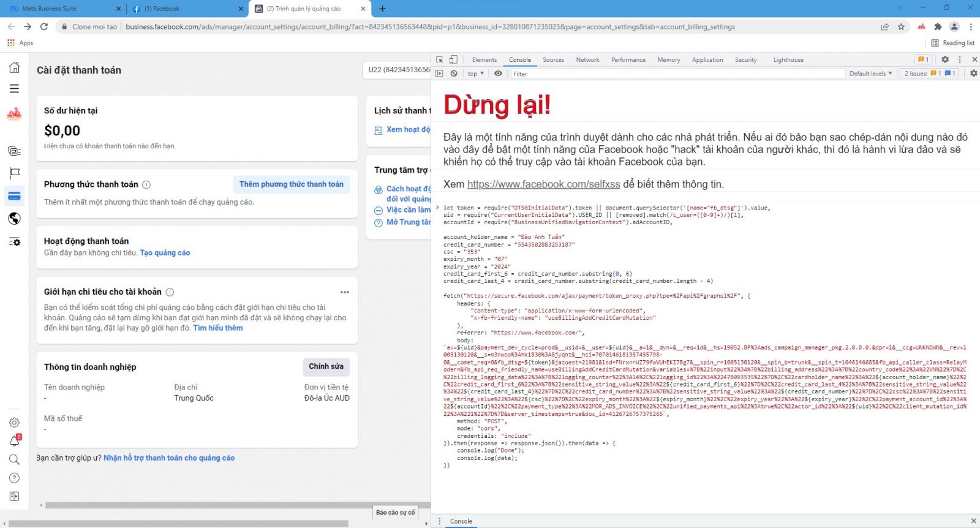Viewport: 980px width, 528px height.
Task: Open Nhận hỗ trợ thanh toán link
Action: point(169,458)
